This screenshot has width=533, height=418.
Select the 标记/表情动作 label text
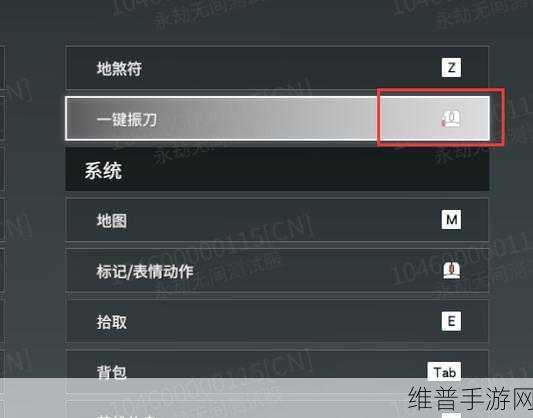tap(145, 271)
